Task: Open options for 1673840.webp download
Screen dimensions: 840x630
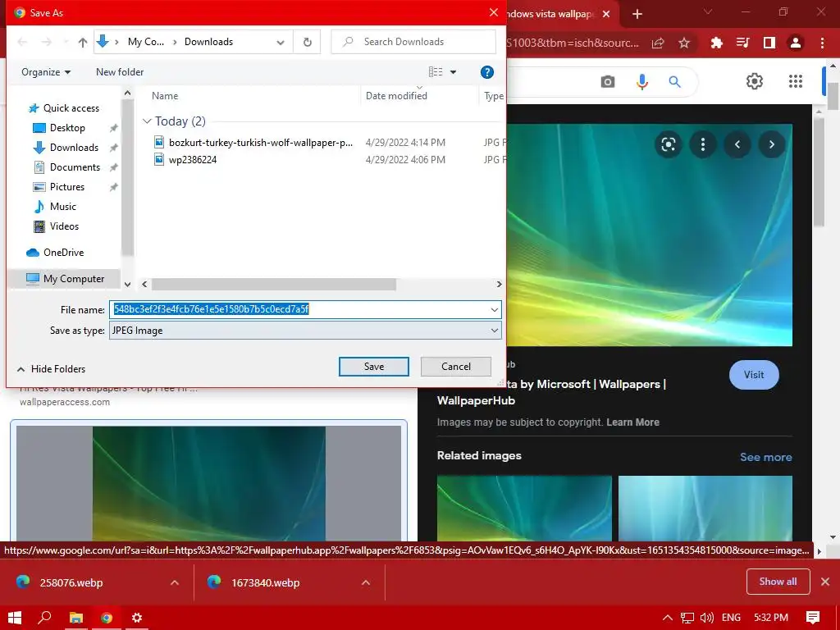Action: (x=366, y=582)
